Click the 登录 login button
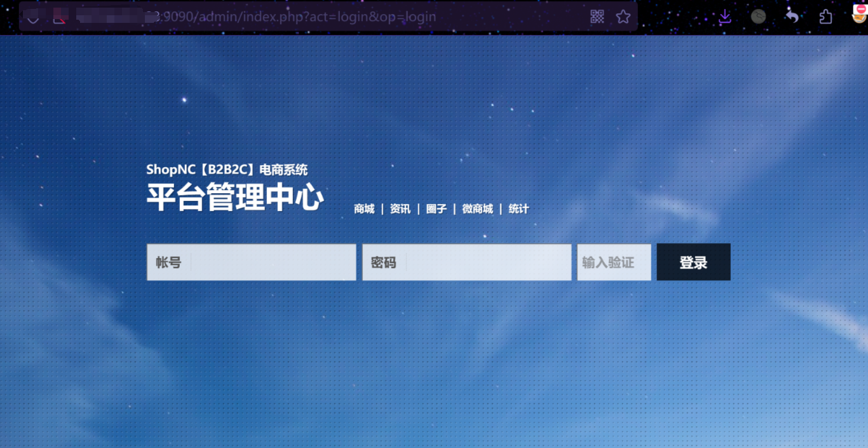 (x=694, y=262)
